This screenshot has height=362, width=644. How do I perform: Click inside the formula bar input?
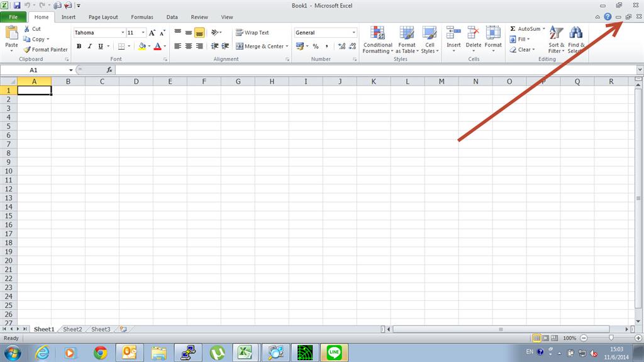376,70
